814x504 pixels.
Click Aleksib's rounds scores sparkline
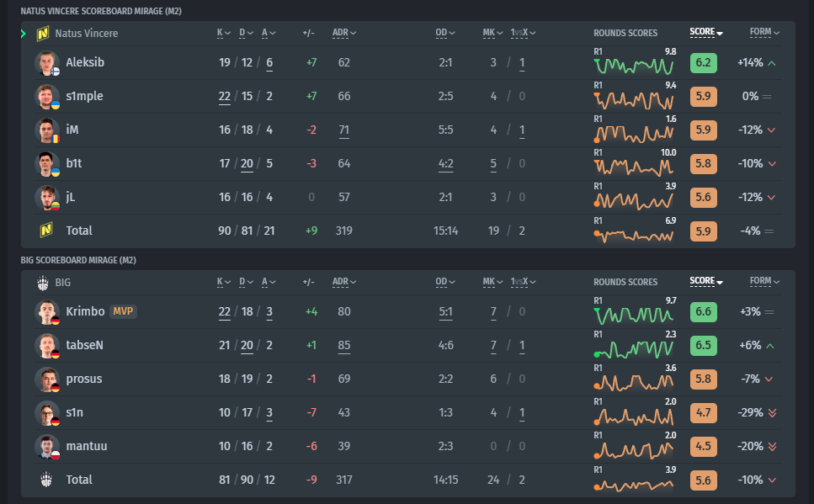click(x=635, y=66)
